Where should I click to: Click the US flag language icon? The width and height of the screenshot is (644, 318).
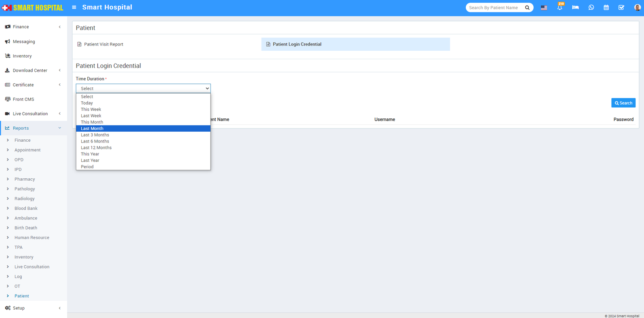(x=544, y=8)
